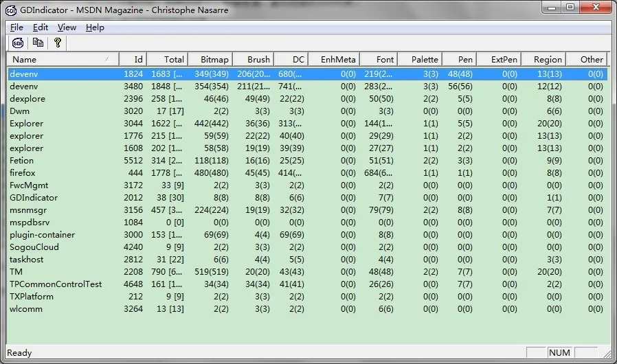Image resolution: width=617 pixels, height=364 pixels.
Task: Click the EnhMeta column header
Action: tap(334, 60)
